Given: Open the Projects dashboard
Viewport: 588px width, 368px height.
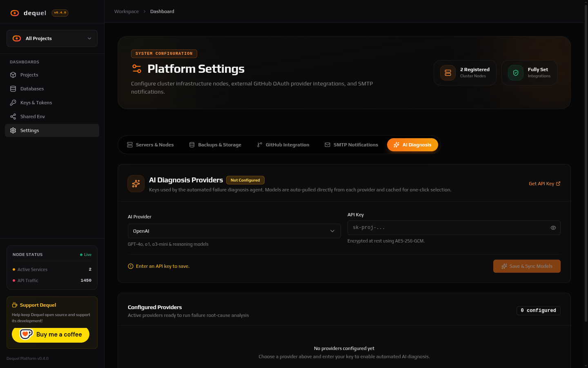Looking at the screenshot, I should tap(52, 75).
